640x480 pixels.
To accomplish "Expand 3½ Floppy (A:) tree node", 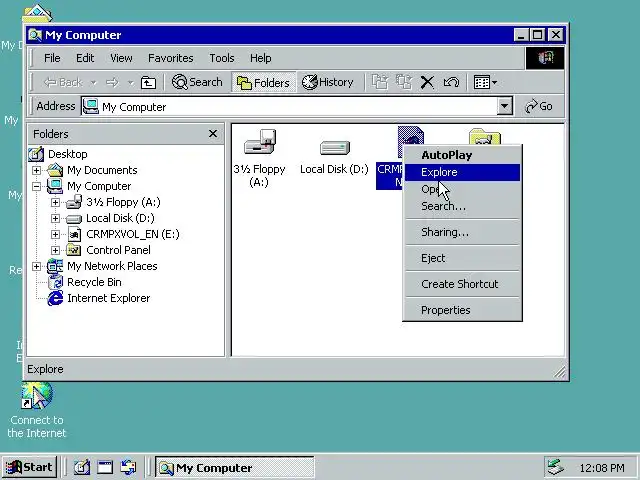I will (56, 202).
